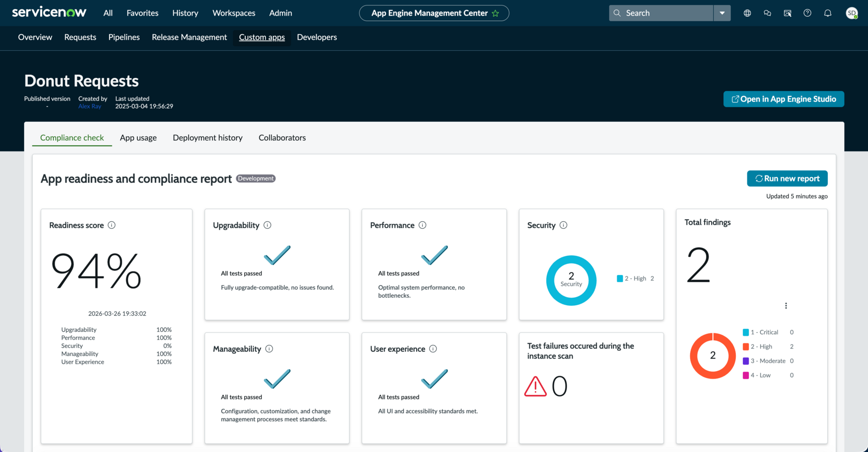Click the test failures count 0
This screenshot has height=452, width=868.
559,387
